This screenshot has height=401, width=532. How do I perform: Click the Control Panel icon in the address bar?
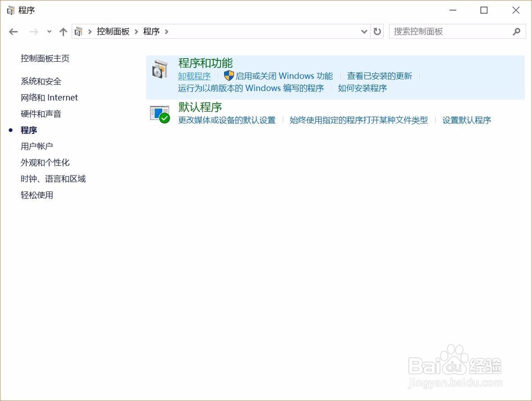(77, 31)
